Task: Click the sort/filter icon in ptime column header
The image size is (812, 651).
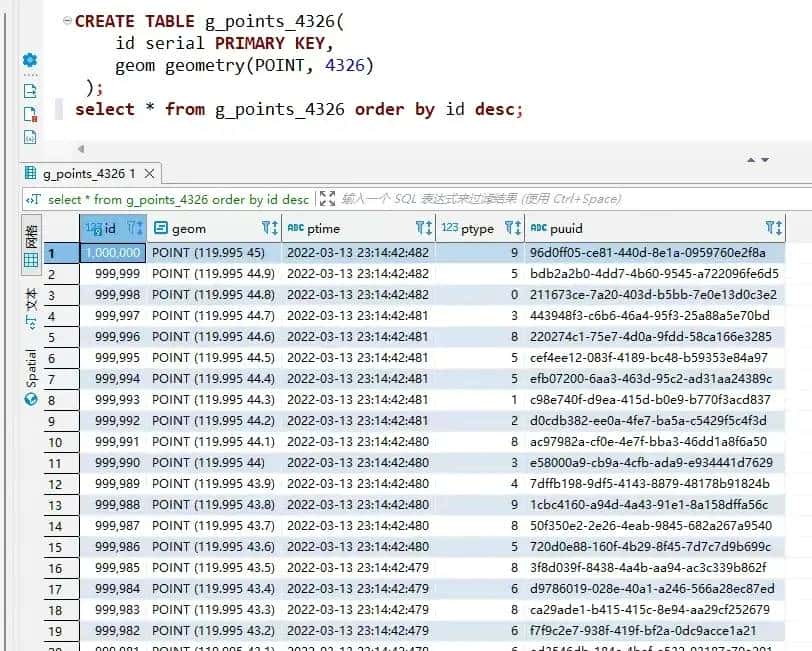Action: click(422, 228)
